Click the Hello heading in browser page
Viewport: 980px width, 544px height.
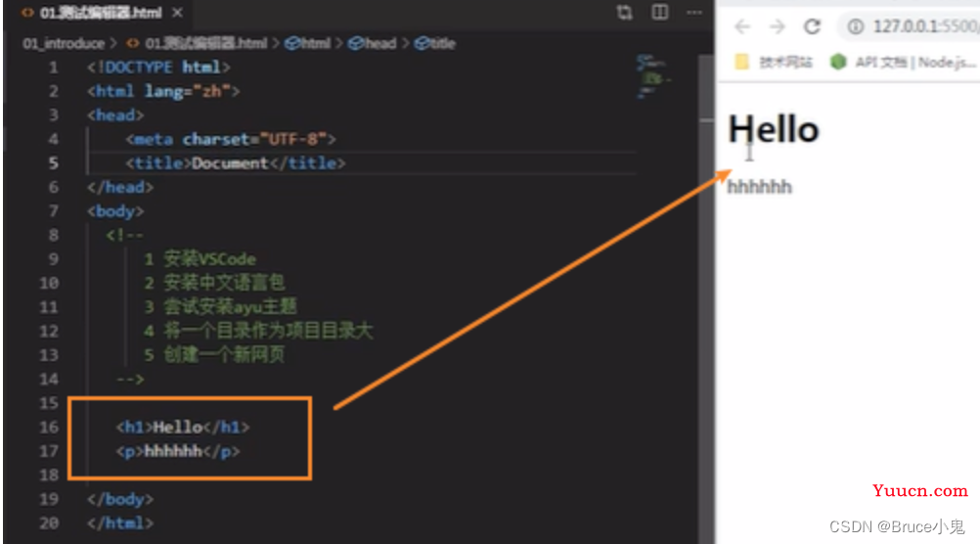[774, 129]
